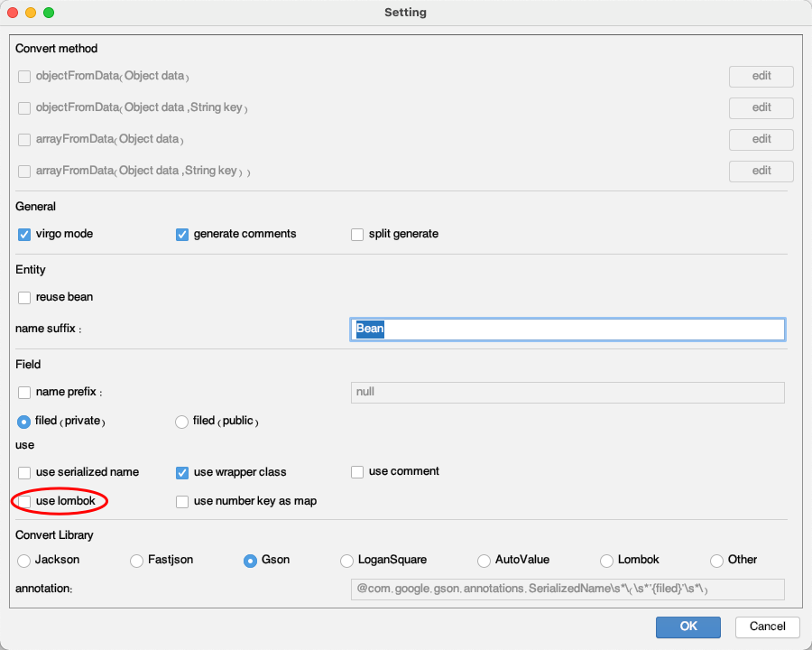Click the Cancel button
This screenshot has width=812, height=650.
(766, 627)
